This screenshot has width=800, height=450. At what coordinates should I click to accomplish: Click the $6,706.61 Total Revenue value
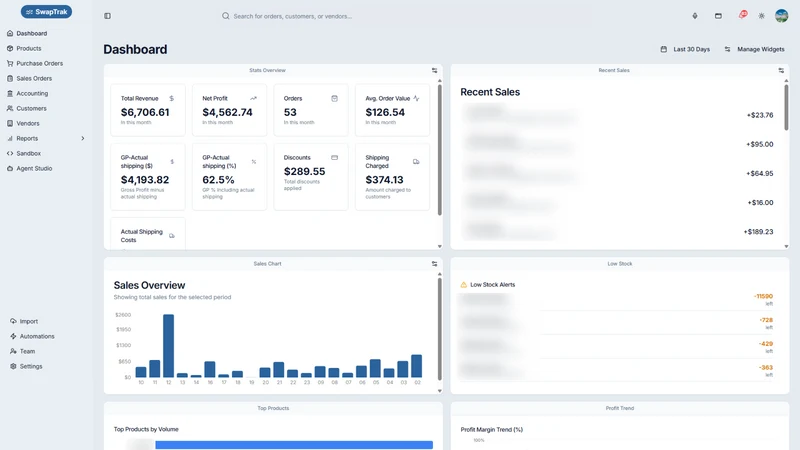(145, 112)
